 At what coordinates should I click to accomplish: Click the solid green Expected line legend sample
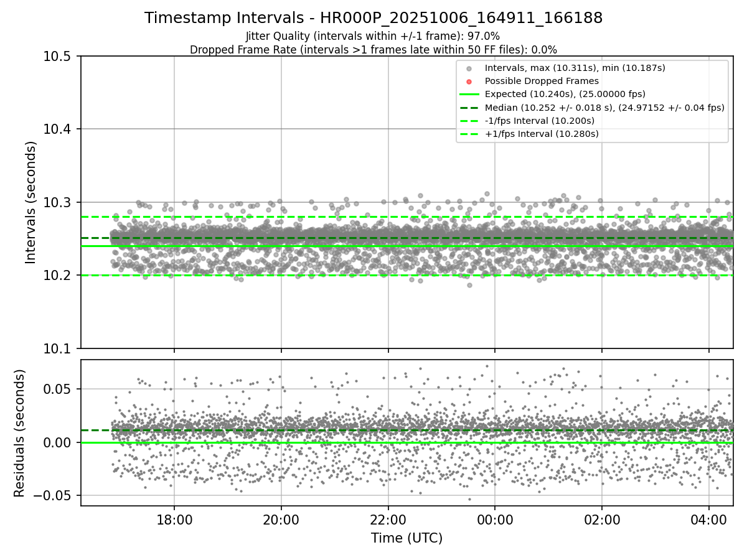(469, 94)
